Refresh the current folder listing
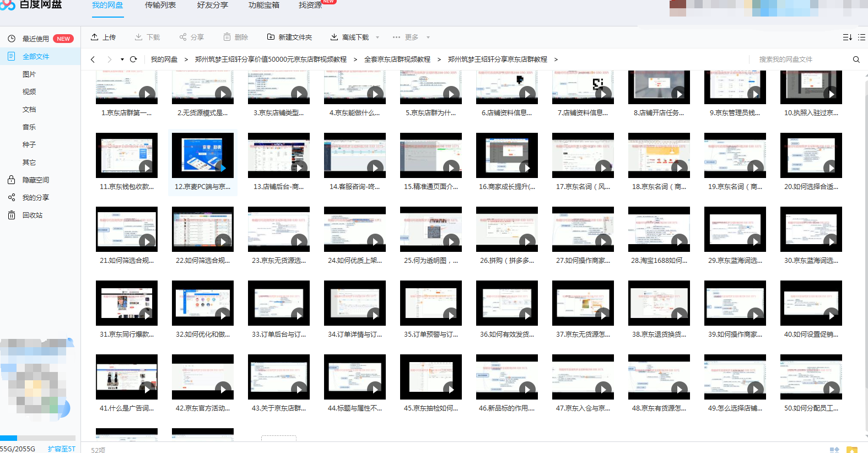The image size is (868, 453). pos(133,60)
